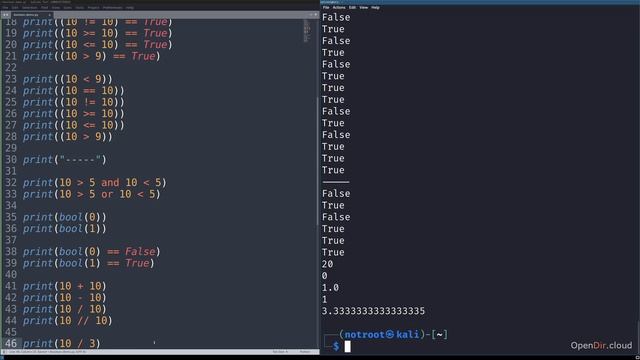Click code line print(10 > 5 and 10 < 5)
This screenshot has width=640, height=360.
95,182
